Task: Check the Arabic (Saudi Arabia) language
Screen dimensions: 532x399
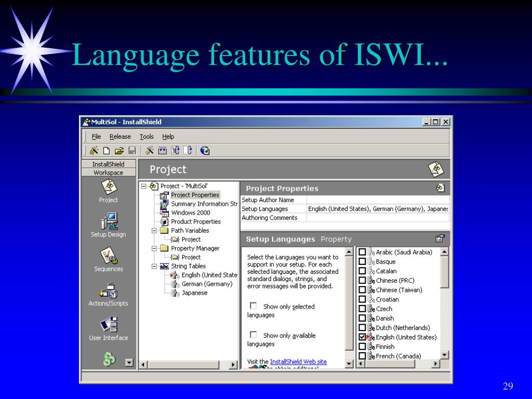Action: (x=362, y=252)
